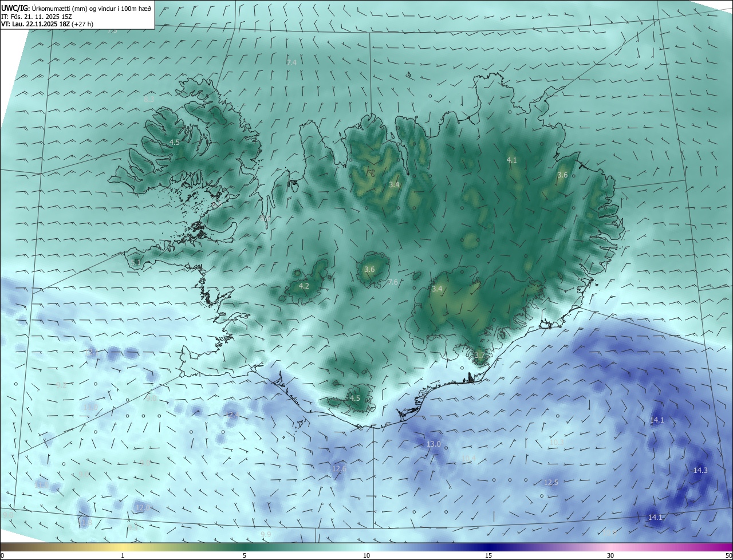Click the 8.3 value label on the map
Image resolution: width=733 pixels, height=560 pixels.
coord(149,99)
